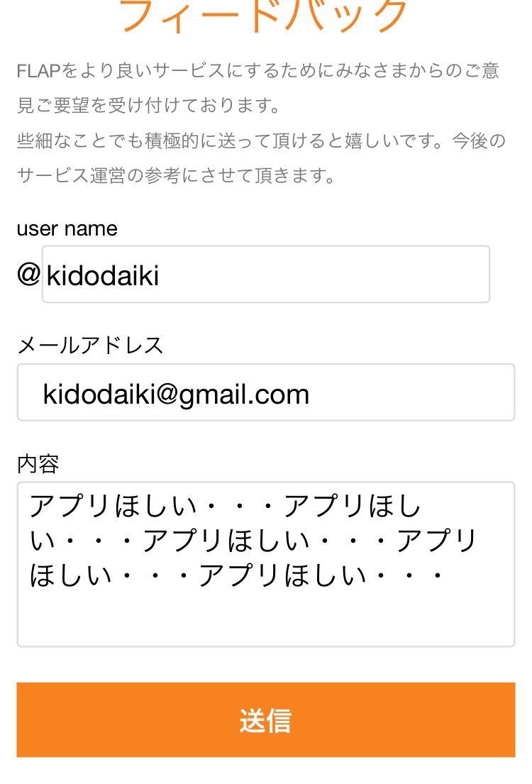Click the first line of the 内容 text
The image size is (532, 784).
tap(226, 507)
